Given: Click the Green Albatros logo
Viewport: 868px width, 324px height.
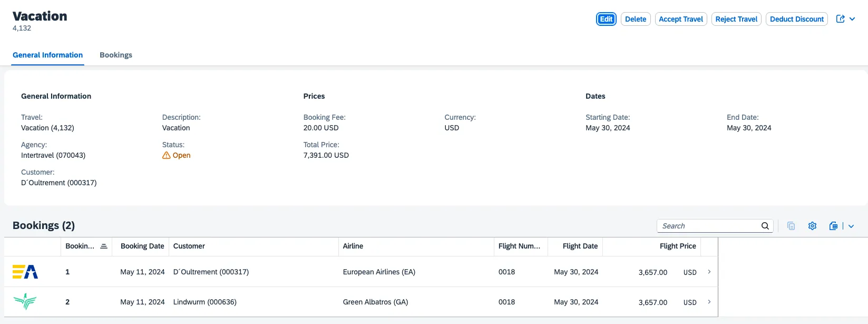Looking at the screenshot, I should (x=25, y=302).
